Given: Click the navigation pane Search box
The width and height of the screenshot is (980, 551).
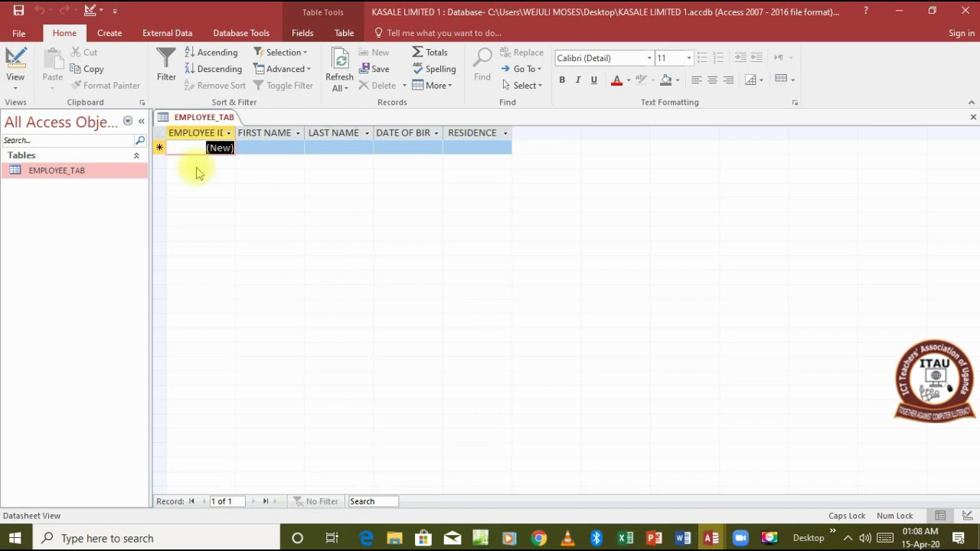Looking at the screenshot, I should tap(67, 140).
